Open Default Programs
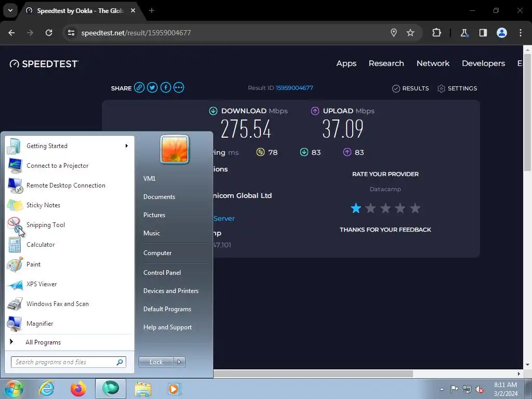 167,309
